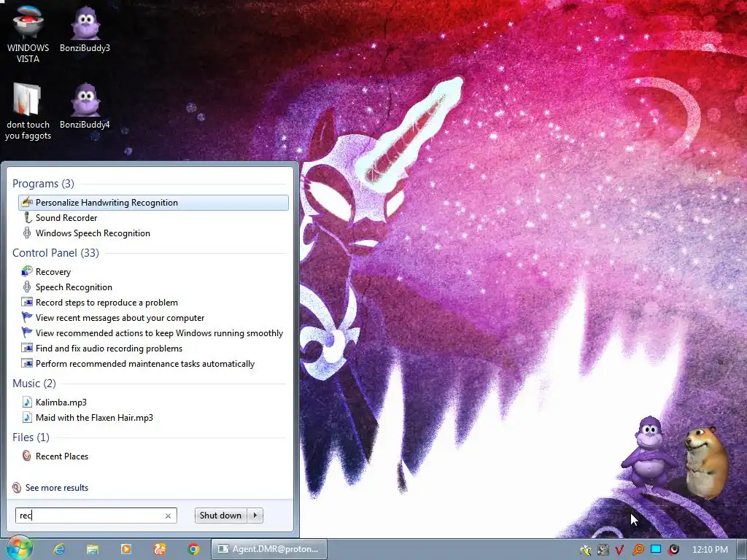Screen dimensions: 747x560
Task: Open Personalize Handwriting Recognition from search results
Action: click(x=153, y=203)
